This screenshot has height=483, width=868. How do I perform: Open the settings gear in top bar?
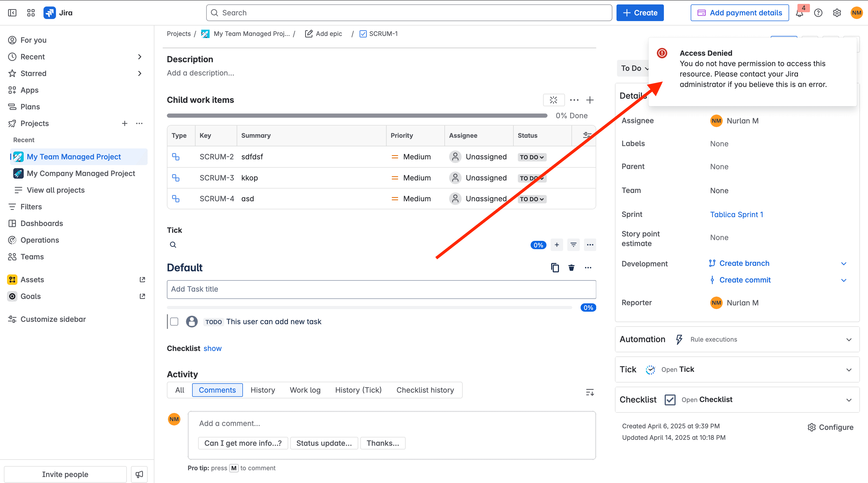[837, 13]
